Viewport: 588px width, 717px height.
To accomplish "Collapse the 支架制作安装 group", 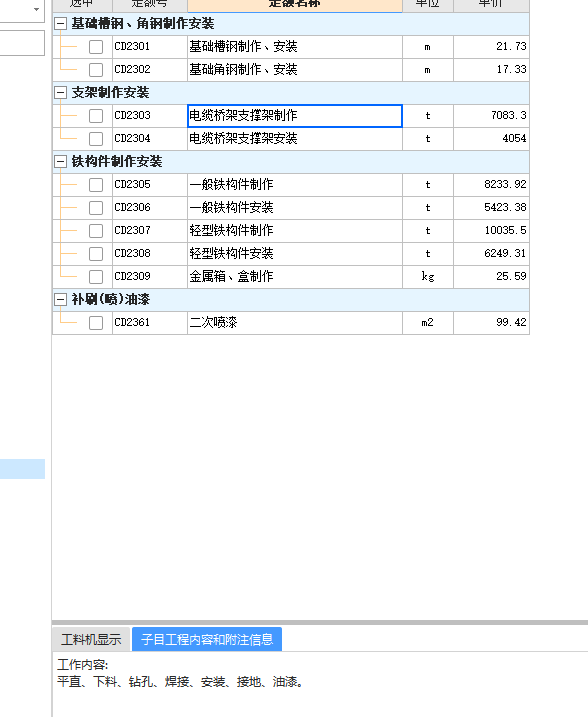I will pos(60,93).
